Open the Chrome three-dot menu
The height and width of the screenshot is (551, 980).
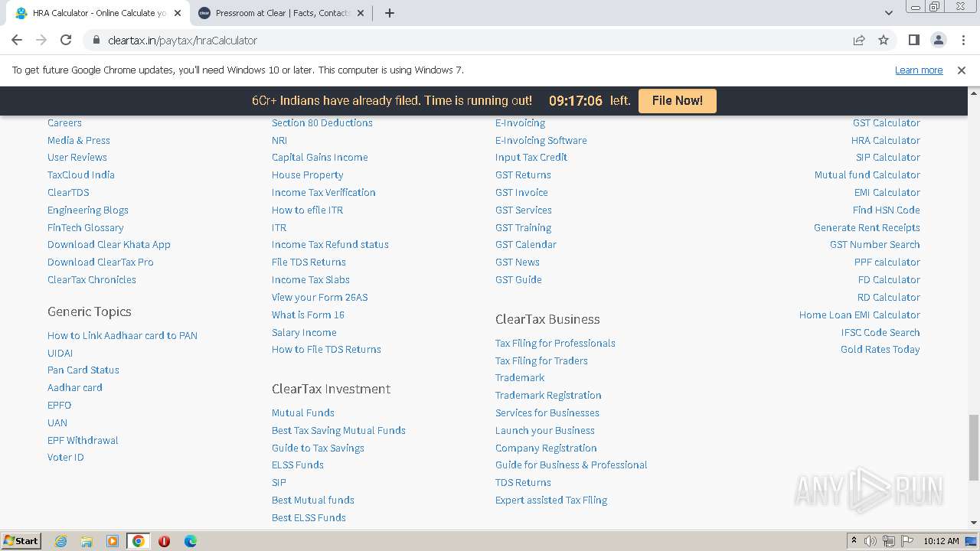tap(962, 40)
